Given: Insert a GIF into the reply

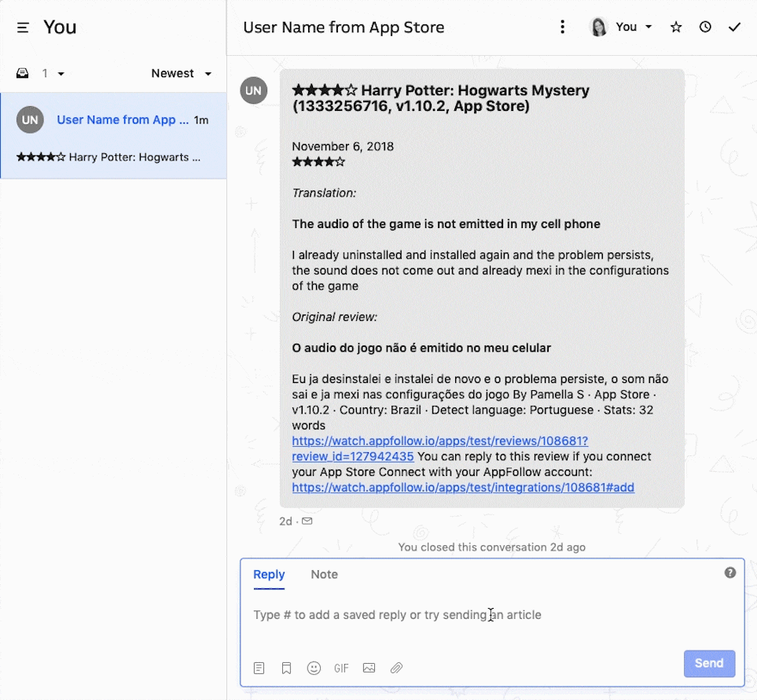Looking at the screenshot, I should click(341, 668).
